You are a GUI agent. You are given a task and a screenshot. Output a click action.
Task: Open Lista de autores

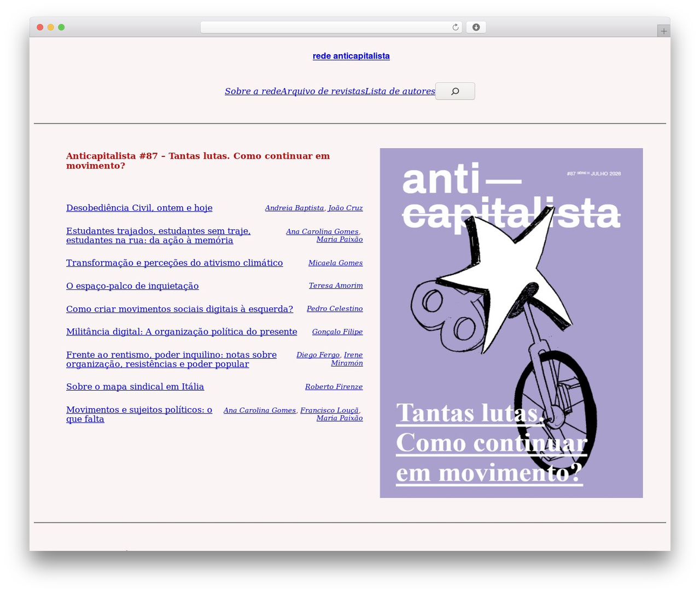[x=400, y=91]
